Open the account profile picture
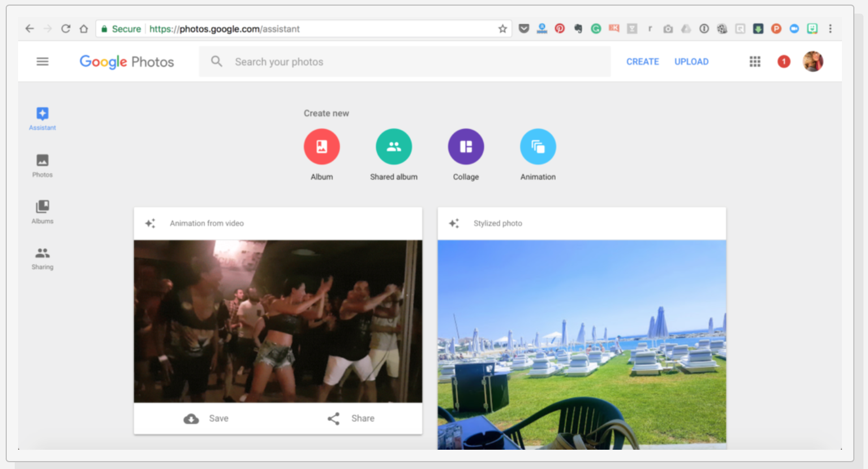Image resolution: width=868 pixels, height=469 pixels. point(813,62)
